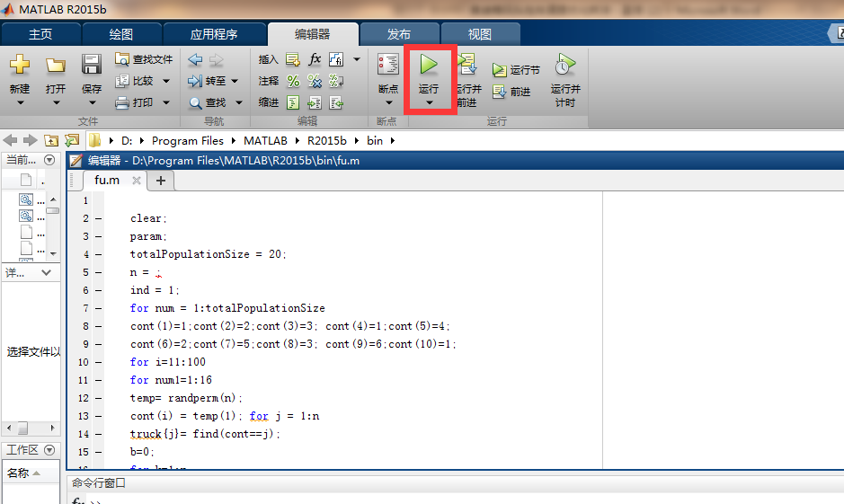Switch to the 绘图 (Plots) tab
This screenshot has width=844, height=504.
(x=121, y=34)
